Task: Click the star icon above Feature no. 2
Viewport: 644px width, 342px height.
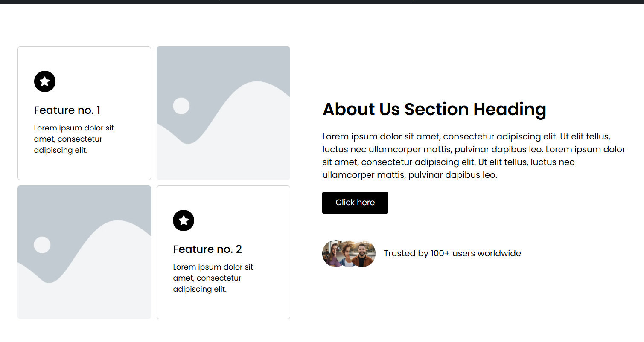Action: [184, 220]
